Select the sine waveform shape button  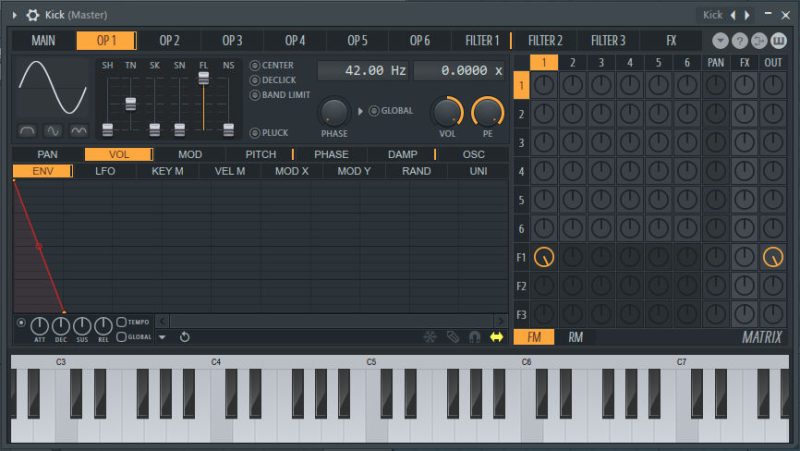53,131
